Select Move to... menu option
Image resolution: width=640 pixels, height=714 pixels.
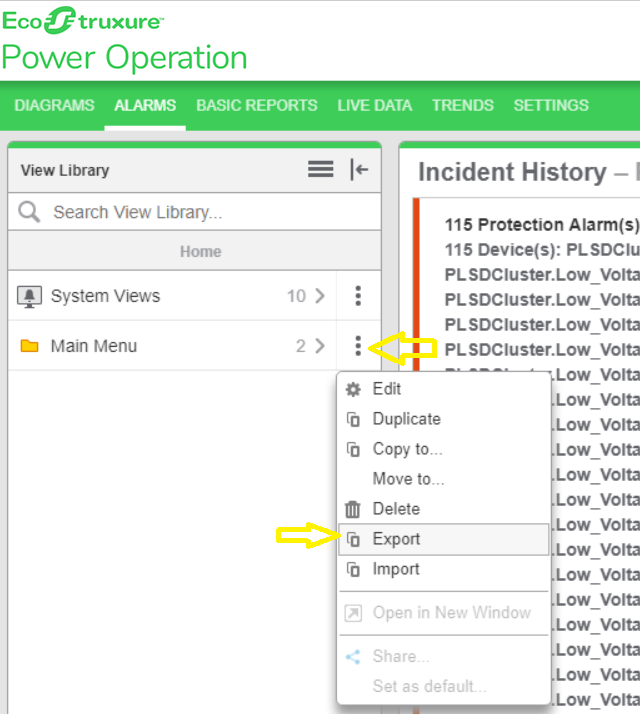coord(408,479)
